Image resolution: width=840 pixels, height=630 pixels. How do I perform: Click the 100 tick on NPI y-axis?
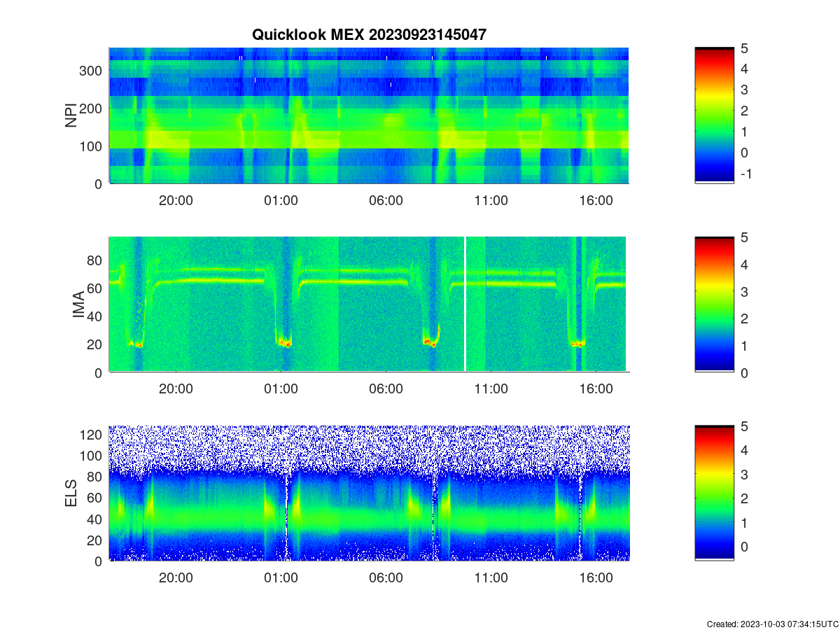92,146
